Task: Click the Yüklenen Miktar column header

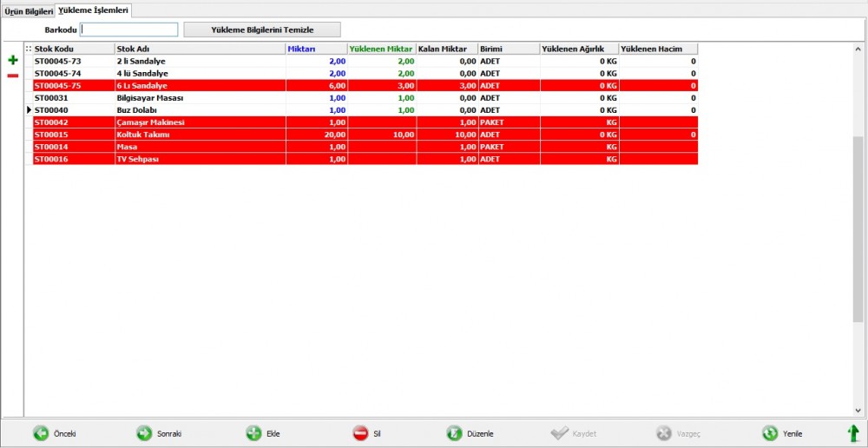Action: pyautogui.click(x=382, y=49)
